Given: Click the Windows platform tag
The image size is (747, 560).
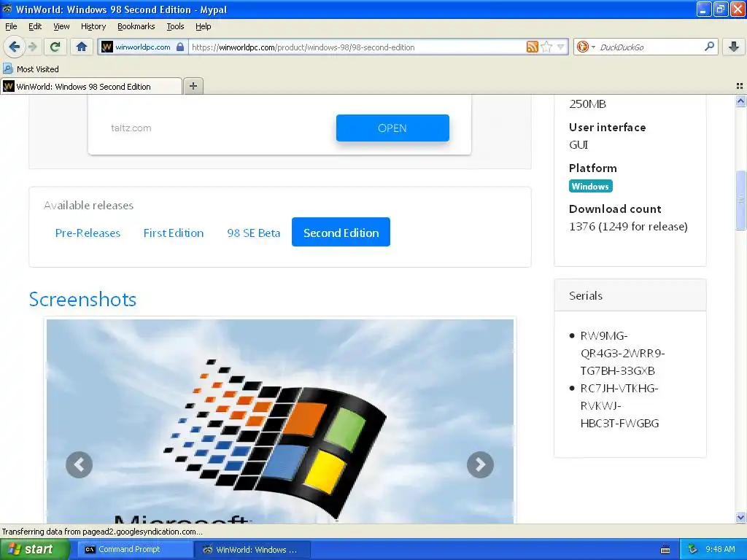Looking at the screenshot, I should pyautogui.click(x=590, y=186).
